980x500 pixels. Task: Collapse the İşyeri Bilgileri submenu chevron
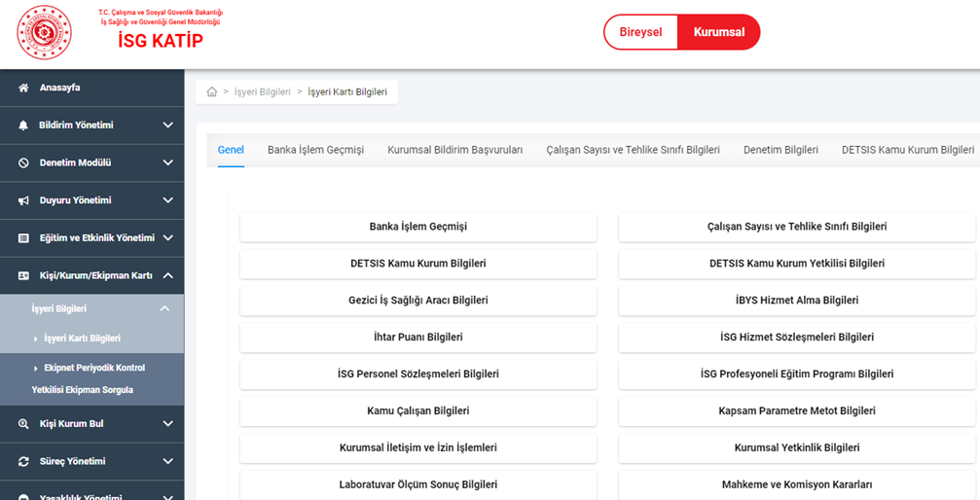click(164, 308)
